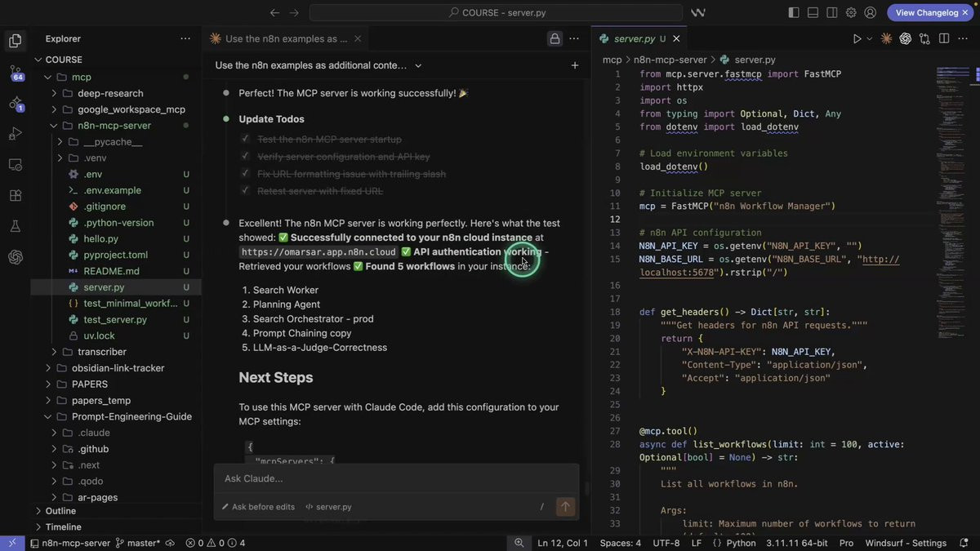Open the Run and Debug view
980x551 pixels.
click(15, 134)
